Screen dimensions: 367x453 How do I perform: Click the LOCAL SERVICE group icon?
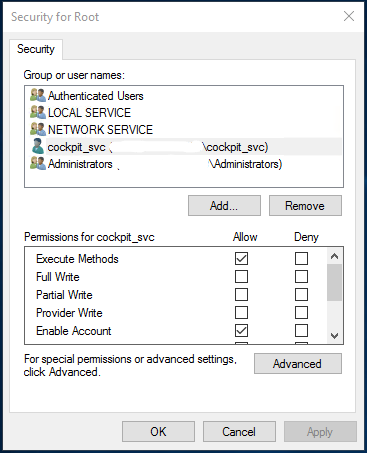click(38, 112)
